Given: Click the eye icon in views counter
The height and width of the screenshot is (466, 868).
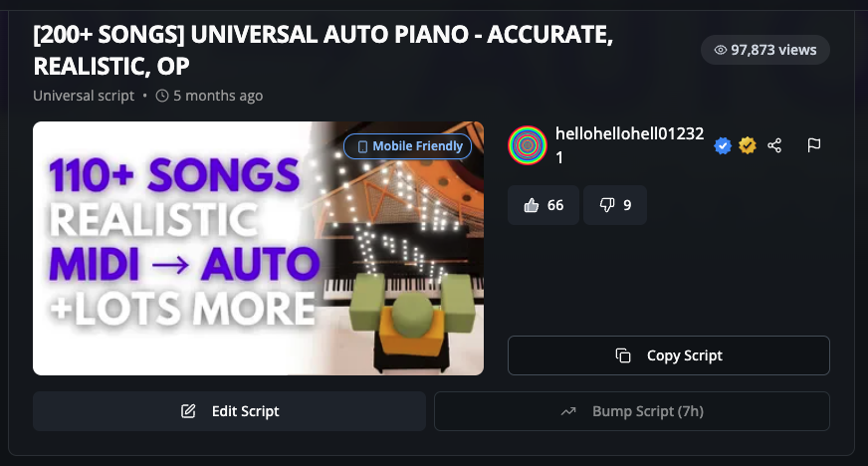Looking at the screenshot, I should pyautogui.click(x=721, y=50).
